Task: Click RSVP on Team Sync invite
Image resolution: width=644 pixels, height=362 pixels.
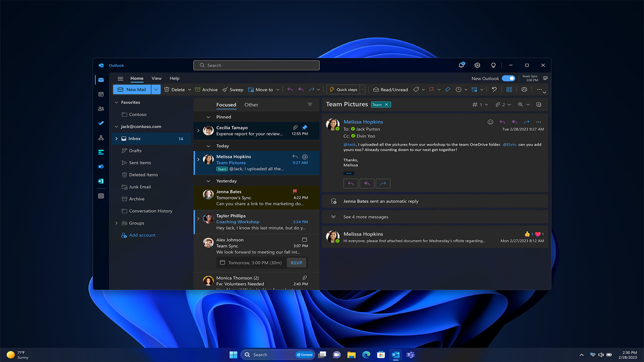Action: point(296,263)
